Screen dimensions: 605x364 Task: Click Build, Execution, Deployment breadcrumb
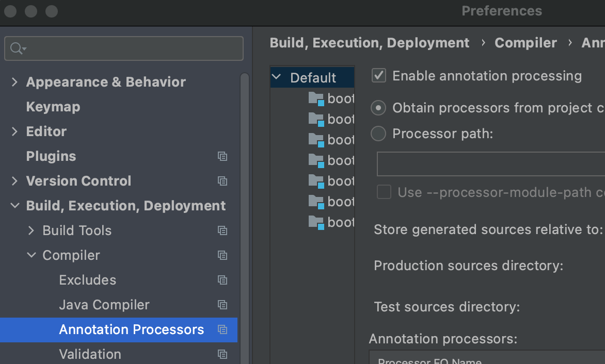coord(370,43)
